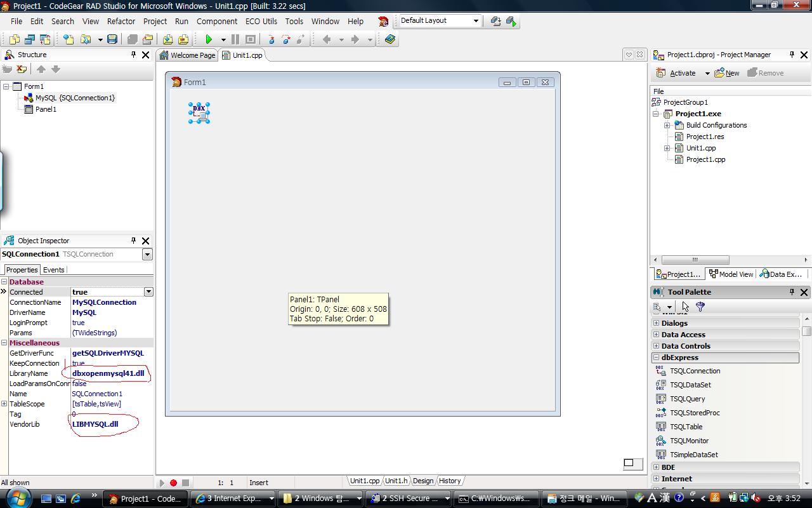Click the SQLConnection component on the form

tap(199, 113)
